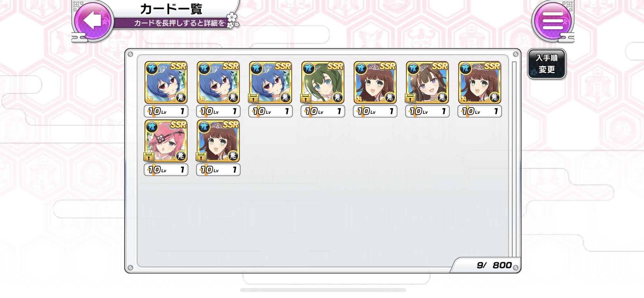The image size is (644, 298).
Task: Click the 9/800 card count indicator
Action: point(494,265)
